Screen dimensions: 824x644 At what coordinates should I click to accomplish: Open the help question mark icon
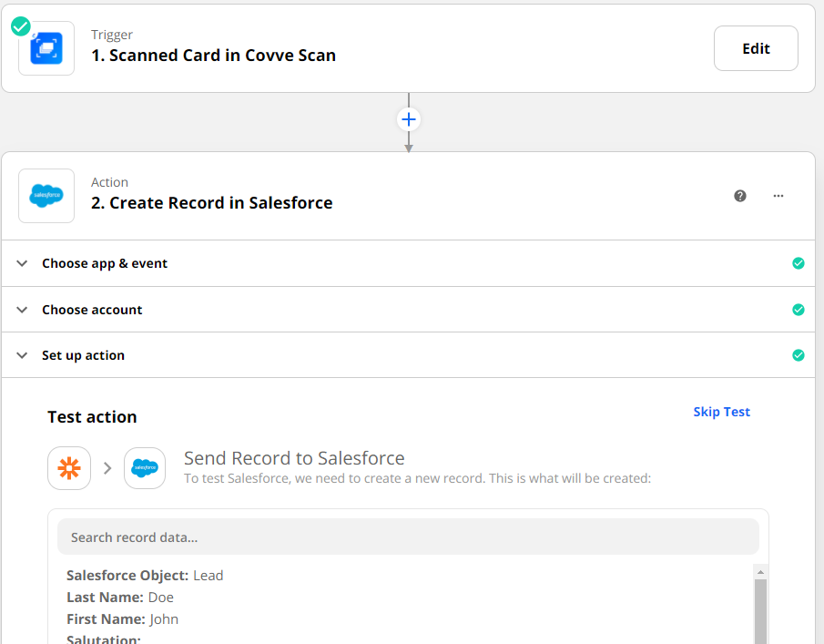tap(740, 196)
